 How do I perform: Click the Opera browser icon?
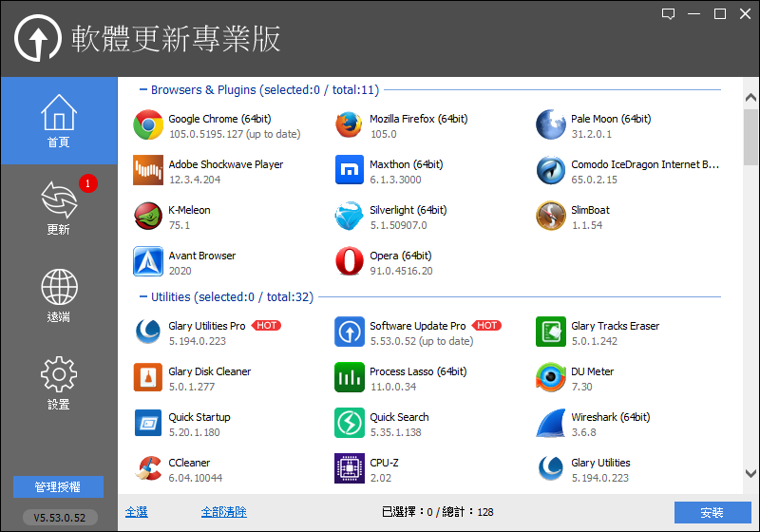coord(349,261)
